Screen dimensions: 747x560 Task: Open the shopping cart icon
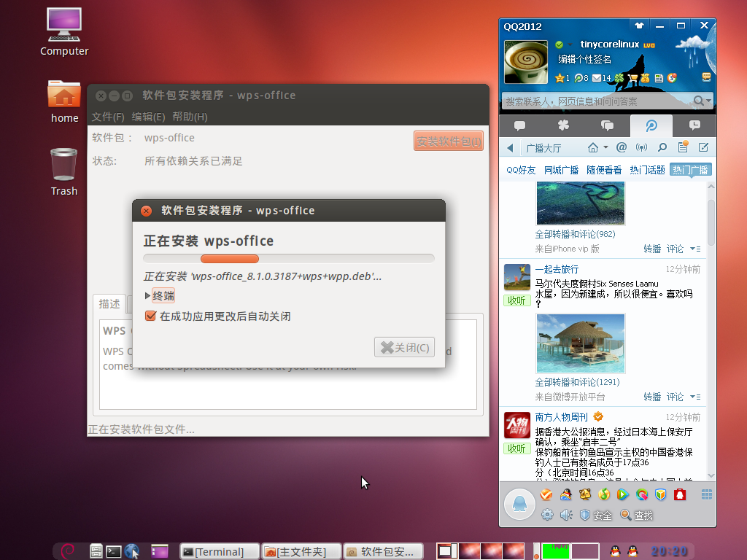632,78
